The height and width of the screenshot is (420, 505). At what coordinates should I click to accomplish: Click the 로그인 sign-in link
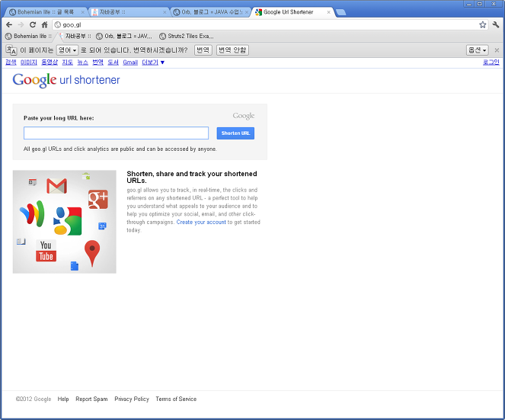click(491, 63)
